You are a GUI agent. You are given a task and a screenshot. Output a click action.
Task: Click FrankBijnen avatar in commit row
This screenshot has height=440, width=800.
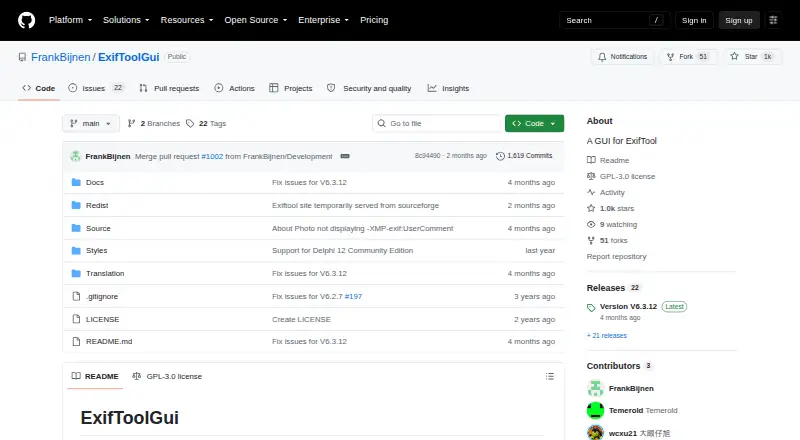[x=76, y=156]
